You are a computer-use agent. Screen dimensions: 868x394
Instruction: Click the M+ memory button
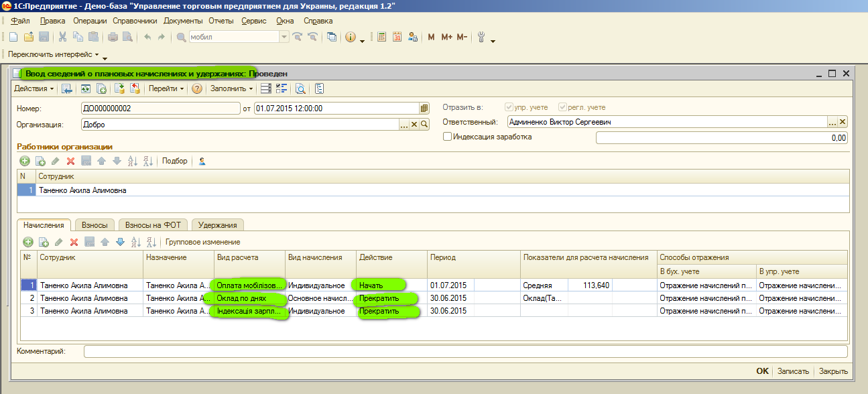coord(446,37)
